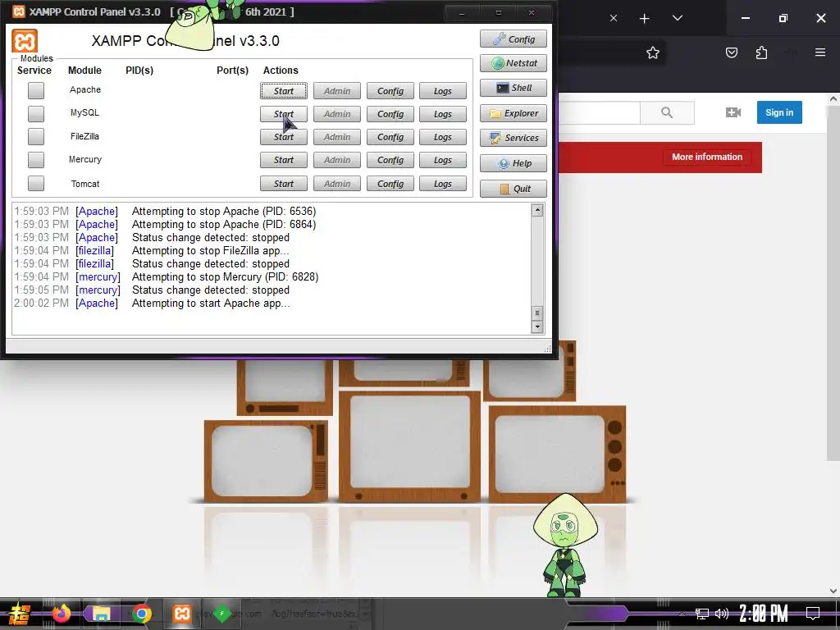Open File Explorer from the taskbar
Viewport: 840px width, 630px height.
(101, 614)
